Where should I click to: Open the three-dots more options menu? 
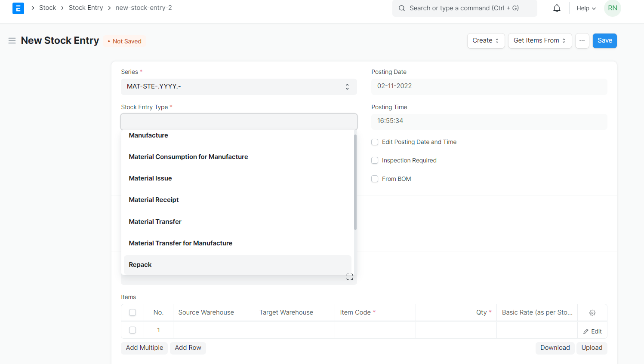(x=582, y=41)
